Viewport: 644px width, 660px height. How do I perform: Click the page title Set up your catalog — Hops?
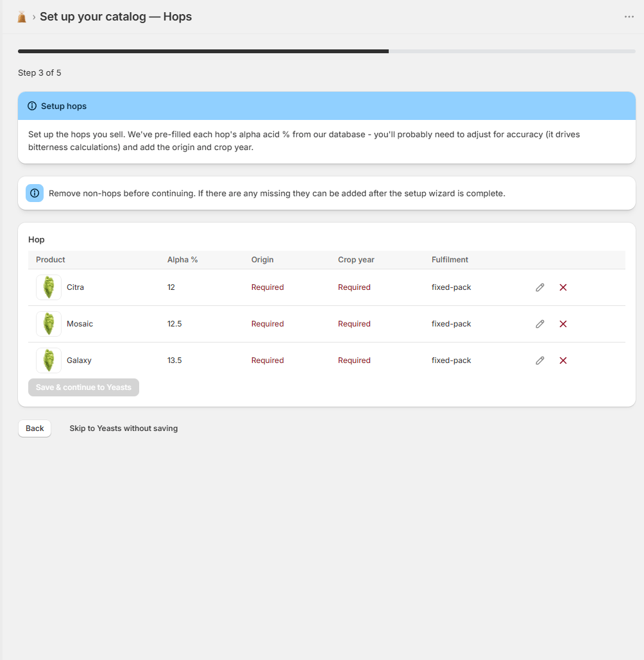115,17
